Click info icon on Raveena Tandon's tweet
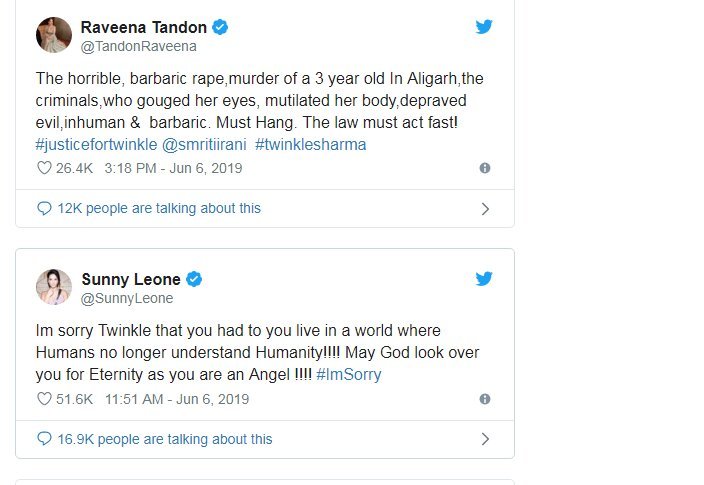The image size is (704, 485). click(x=485, y=168)
